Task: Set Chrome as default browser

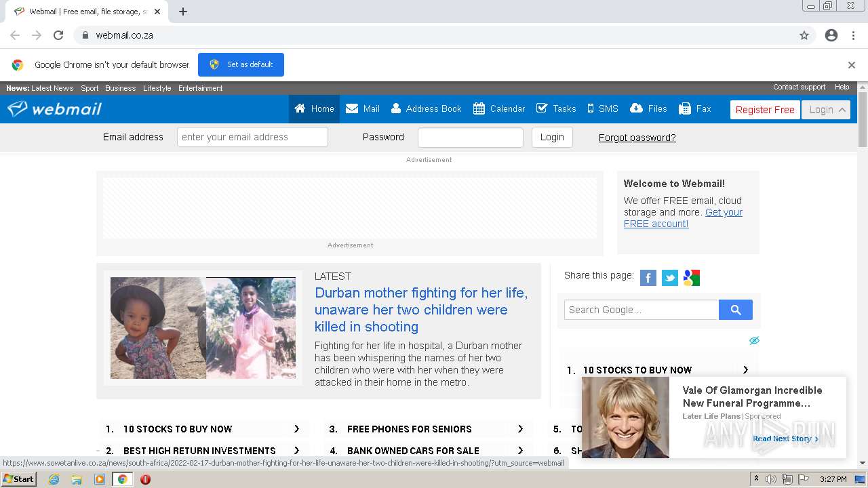Action: 241,64
